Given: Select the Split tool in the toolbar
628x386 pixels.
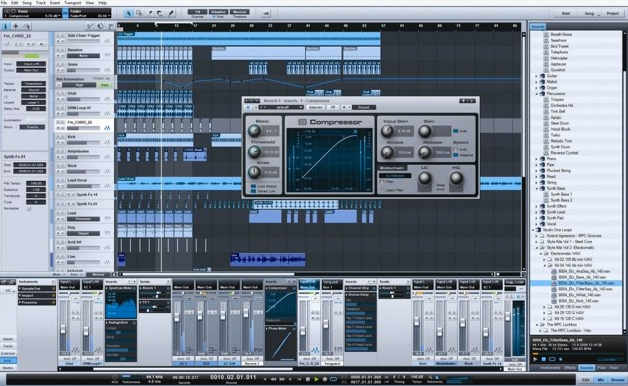Looking at the screenshot, I should [150, 13].
